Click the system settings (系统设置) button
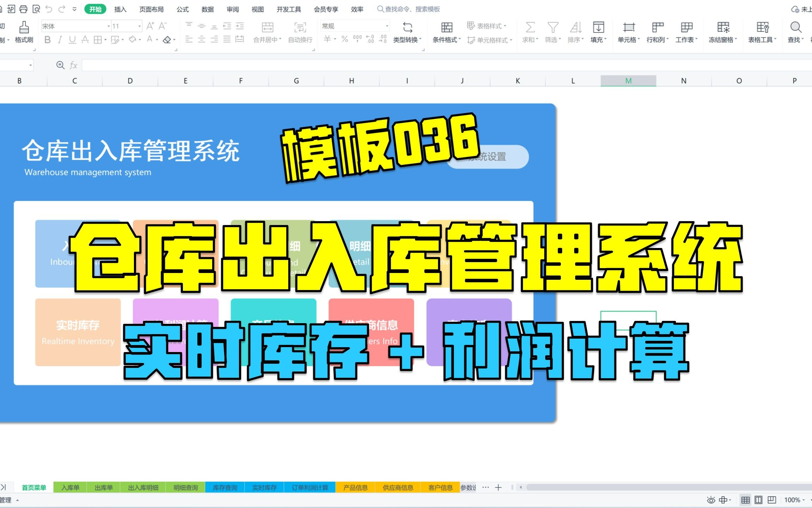Image resolution: width=812 pixels, height=508 pixels. (488, 156)
